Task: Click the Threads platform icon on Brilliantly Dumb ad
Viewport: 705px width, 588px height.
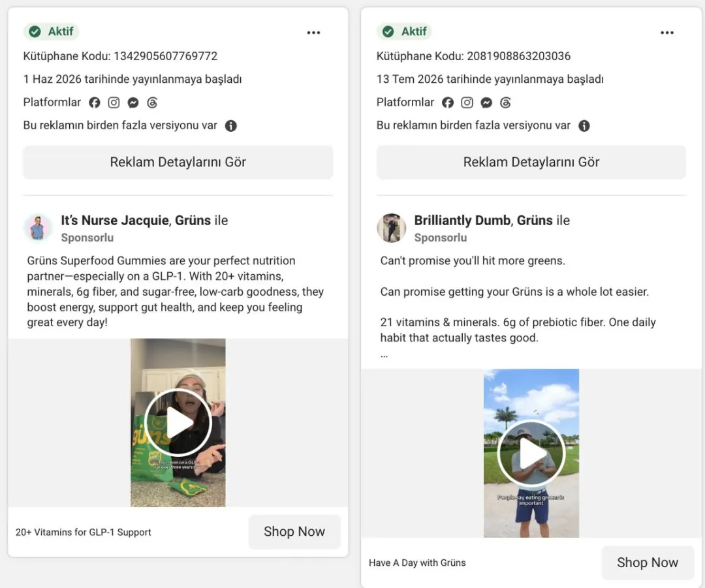Action: pos(505,102)
